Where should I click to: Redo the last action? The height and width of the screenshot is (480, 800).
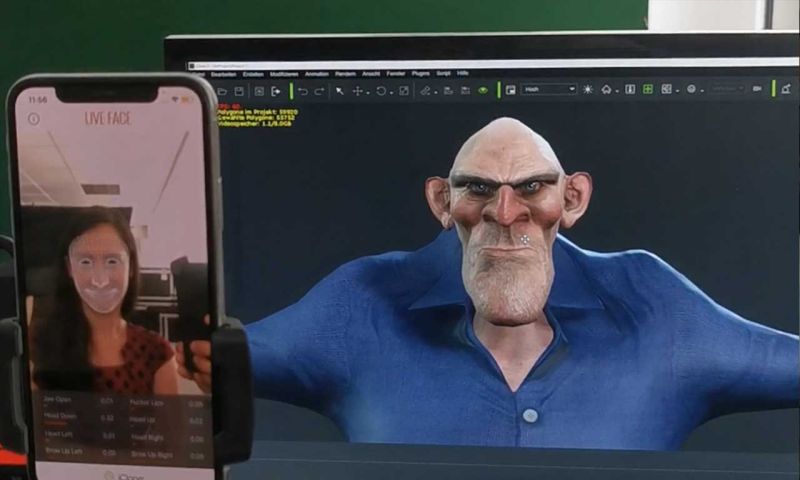pyautogui.click(x=320, y=91)
